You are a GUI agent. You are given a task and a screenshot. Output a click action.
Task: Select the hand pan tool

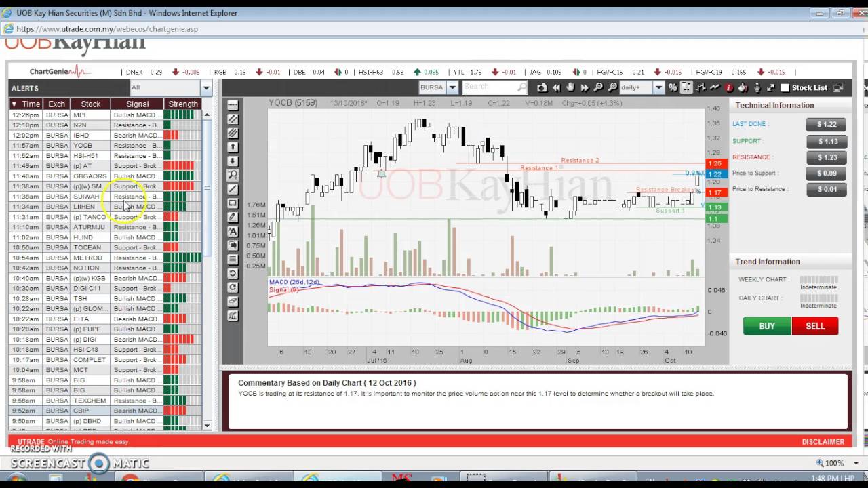[570, 87]
